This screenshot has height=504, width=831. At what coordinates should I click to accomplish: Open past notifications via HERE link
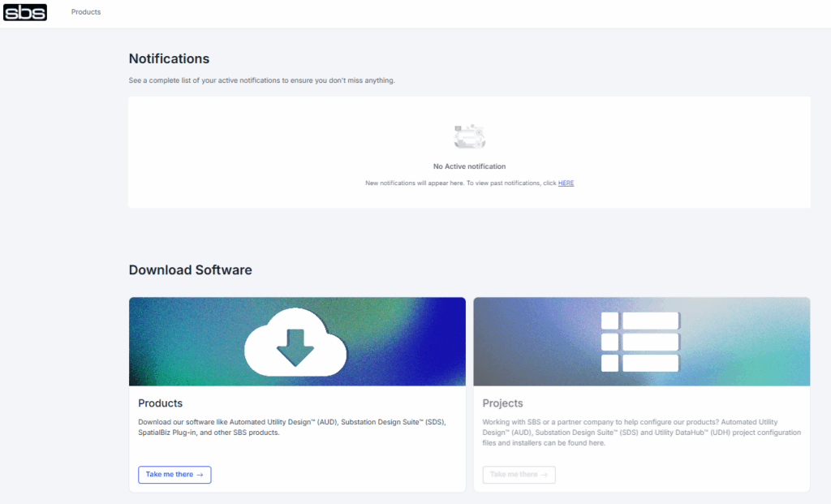click(566, 183)
